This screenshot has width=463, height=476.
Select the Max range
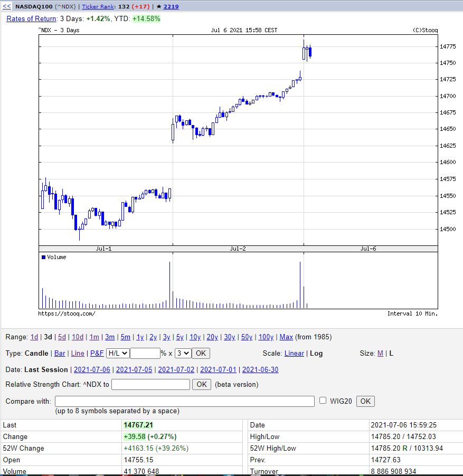[x=286, y=337]
